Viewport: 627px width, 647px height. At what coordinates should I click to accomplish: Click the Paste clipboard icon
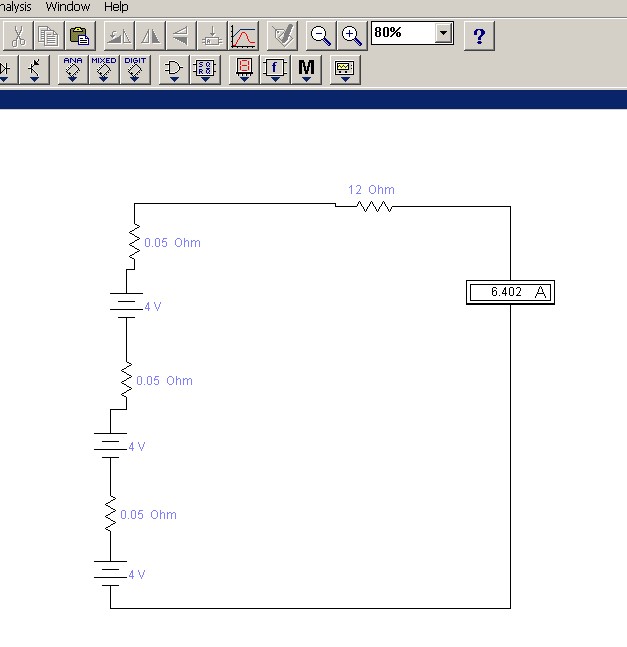(79, 37)
